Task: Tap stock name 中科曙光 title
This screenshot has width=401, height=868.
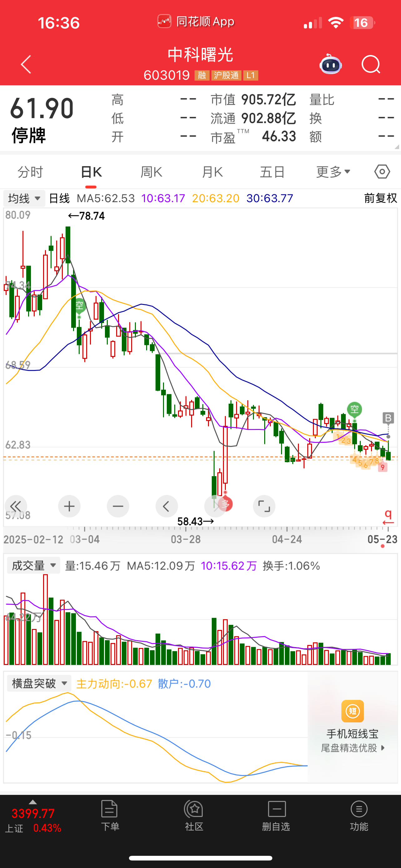Action: point(200,55)
